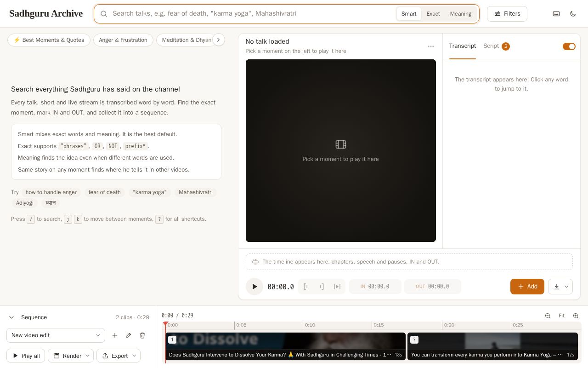
Task: Try the Adiyogi suggestion
Action: point(25,203)
